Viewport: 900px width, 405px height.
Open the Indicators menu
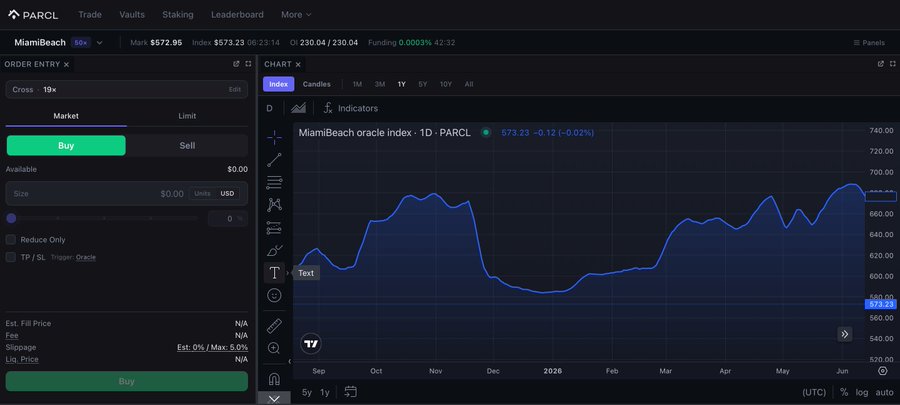[x=351, y=108]
